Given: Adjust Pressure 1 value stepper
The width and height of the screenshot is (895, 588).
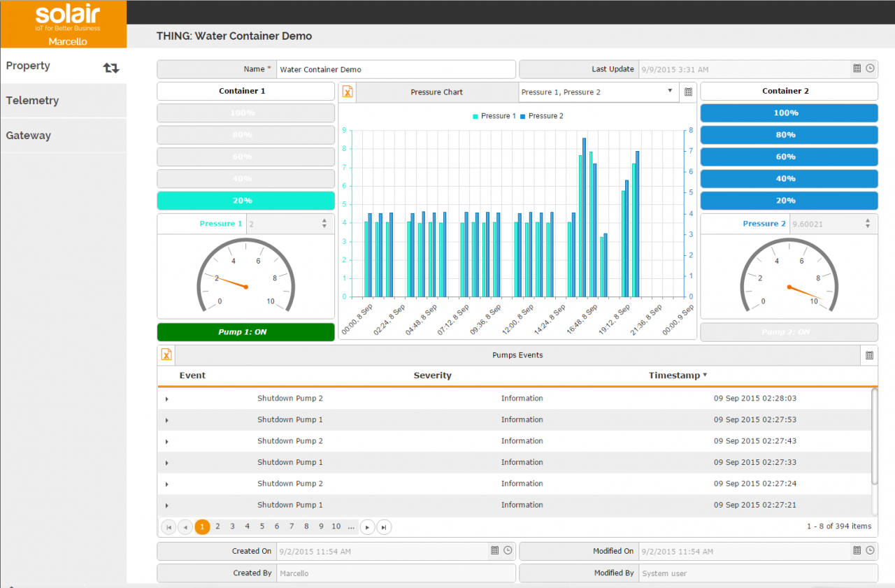Looking at the screenshot, I should 324,224.
